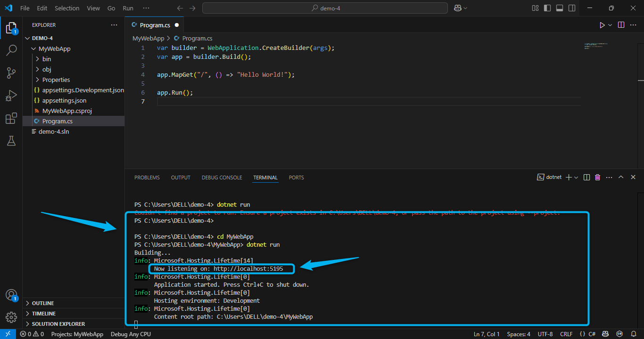Screen dimensions: 644x339
Task: Expand the bin folder
Action: pos(74,59)
